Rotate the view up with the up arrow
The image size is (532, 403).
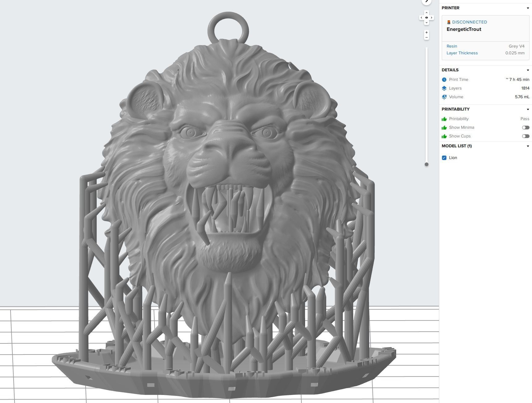427,13
